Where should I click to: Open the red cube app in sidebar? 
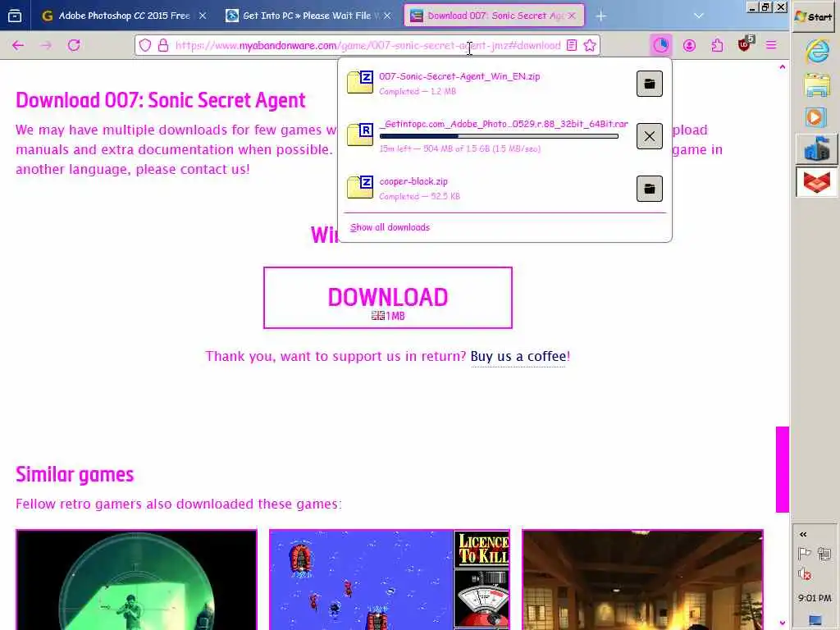tap(816, 182)
